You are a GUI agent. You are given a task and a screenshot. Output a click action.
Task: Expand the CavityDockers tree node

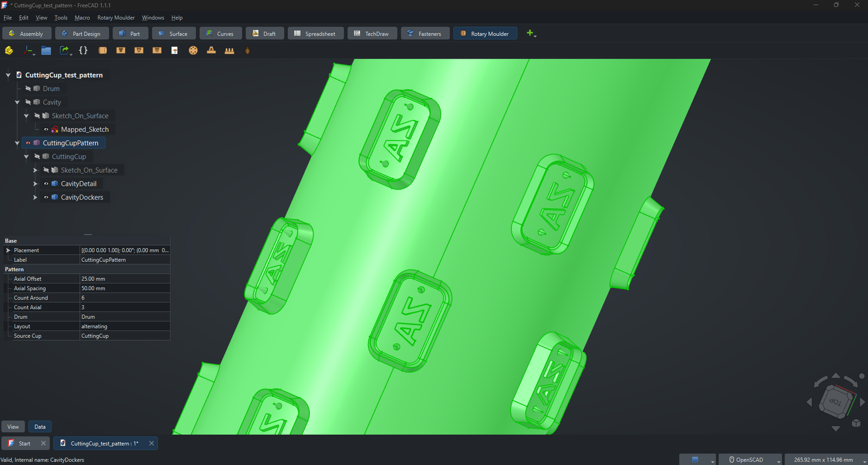(35, 197)
